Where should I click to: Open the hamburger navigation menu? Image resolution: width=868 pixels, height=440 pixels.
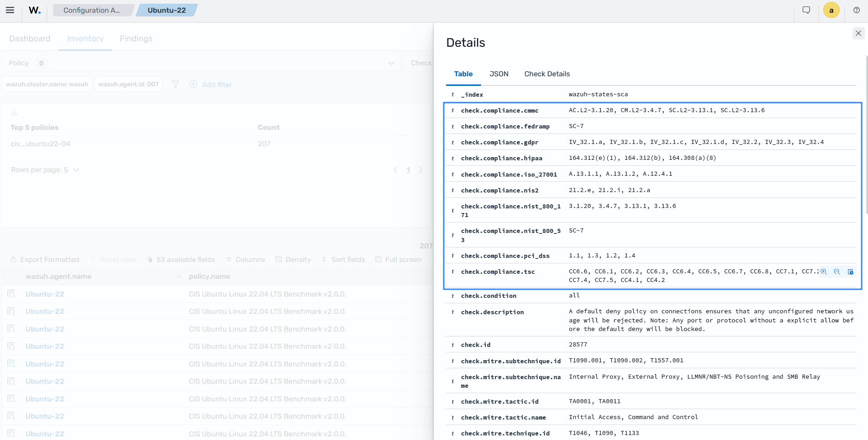click(10, 10)
